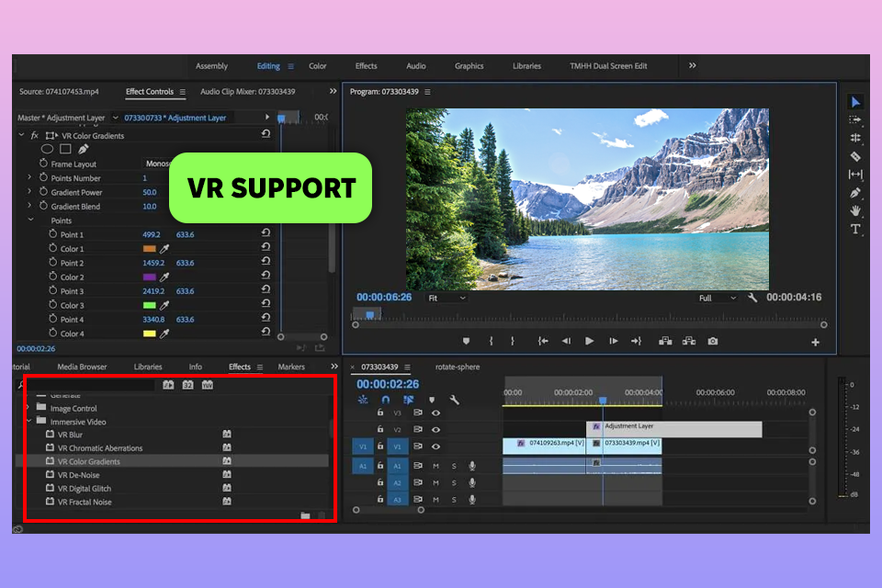The image size is (882, 588).
Task: Select the Hand tool
Action: pyautogui.click(x=855, y=211)
